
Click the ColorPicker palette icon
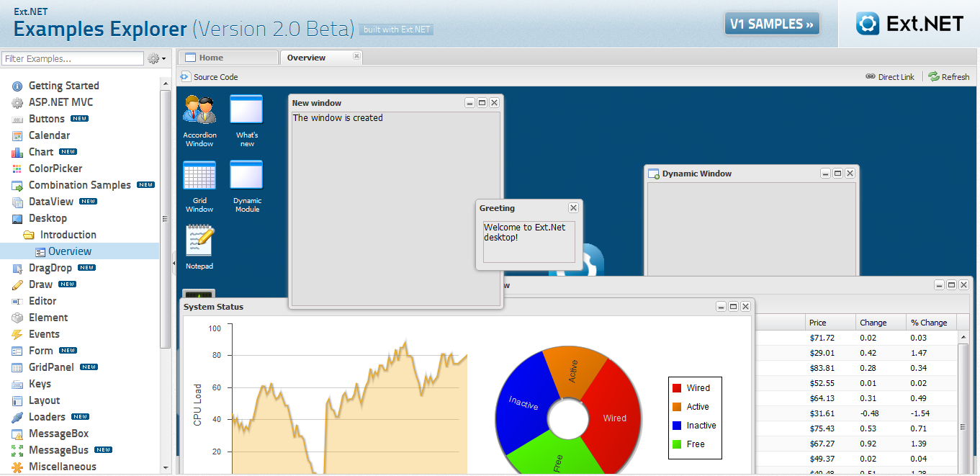tap(17, 169)
